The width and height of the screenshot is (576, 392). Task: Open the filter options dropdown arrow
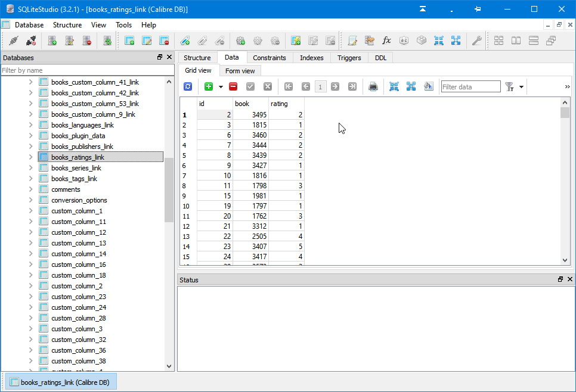522,87
